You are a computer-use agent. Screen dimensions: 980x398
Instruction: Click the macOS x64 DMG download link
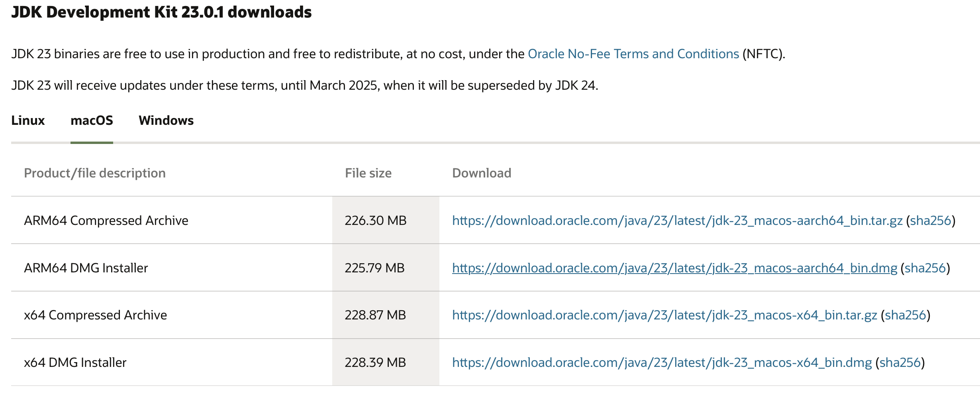[662, 363]
